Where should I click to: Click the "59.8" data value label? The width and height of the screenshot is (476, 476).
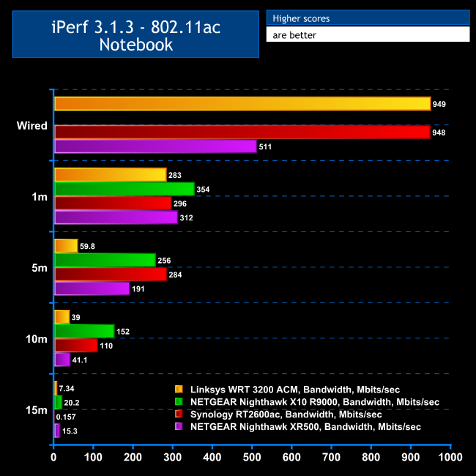click(87, 246)
